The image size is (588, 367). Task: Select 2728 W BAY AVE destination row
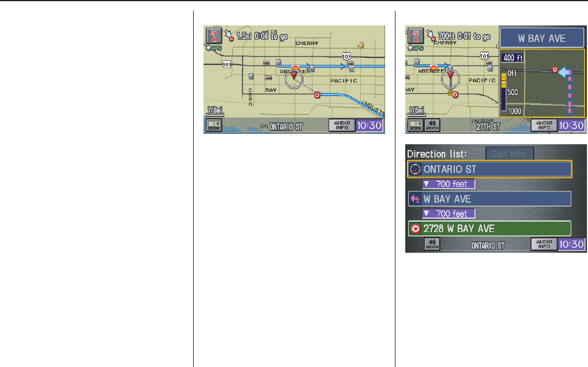coord(490,229)
